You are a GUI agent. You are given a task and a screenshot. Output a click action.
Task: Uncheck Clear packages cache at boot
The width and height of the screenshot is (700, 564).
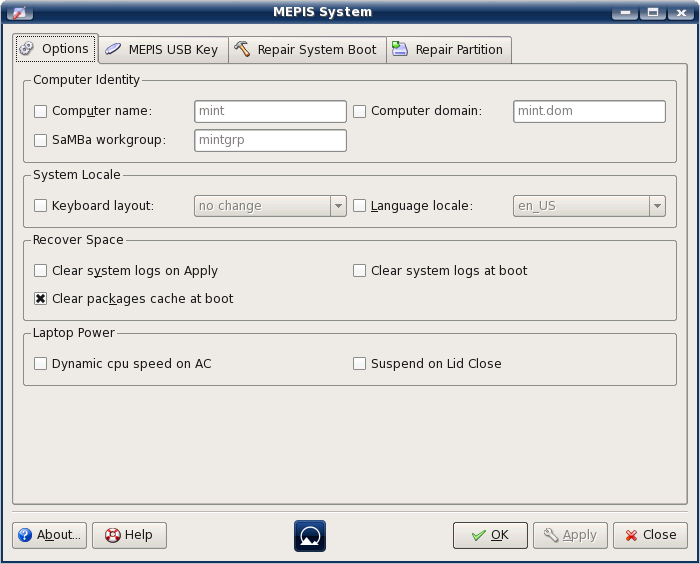coord(41,299)
